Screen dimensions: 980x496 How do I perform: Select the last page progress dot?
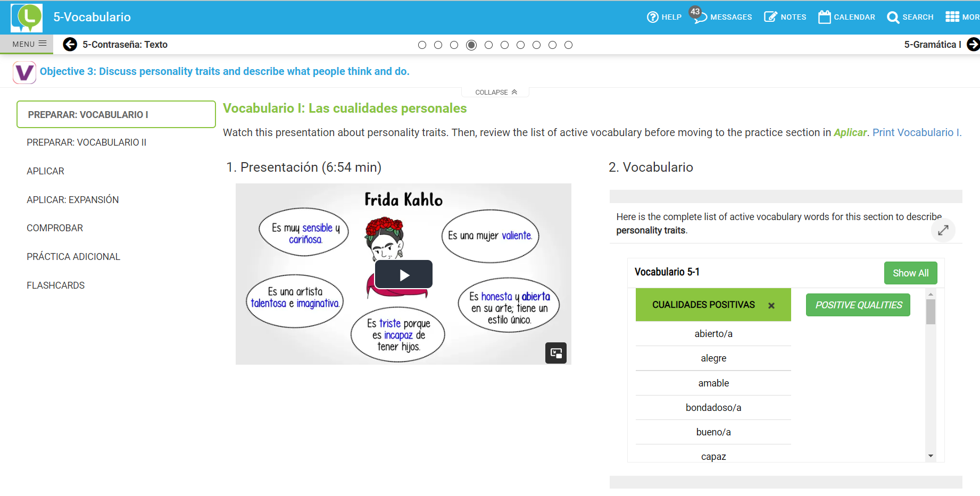568,45
